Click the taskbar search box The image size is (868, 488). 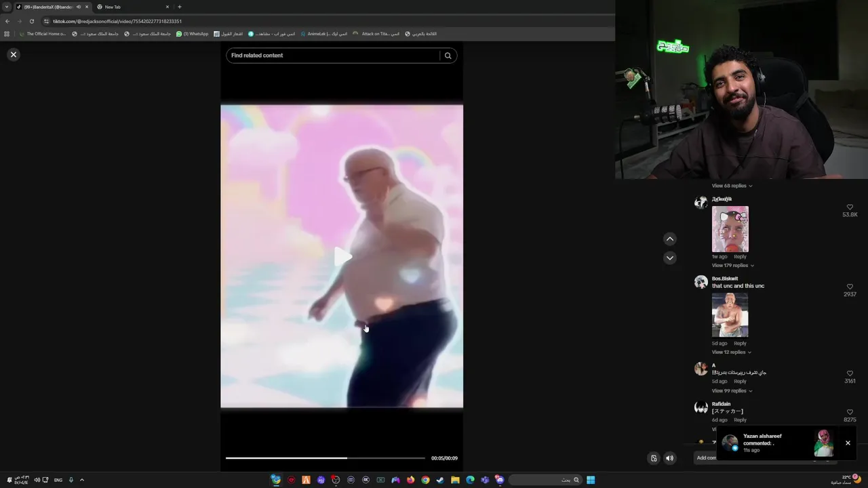coord(545,480)
